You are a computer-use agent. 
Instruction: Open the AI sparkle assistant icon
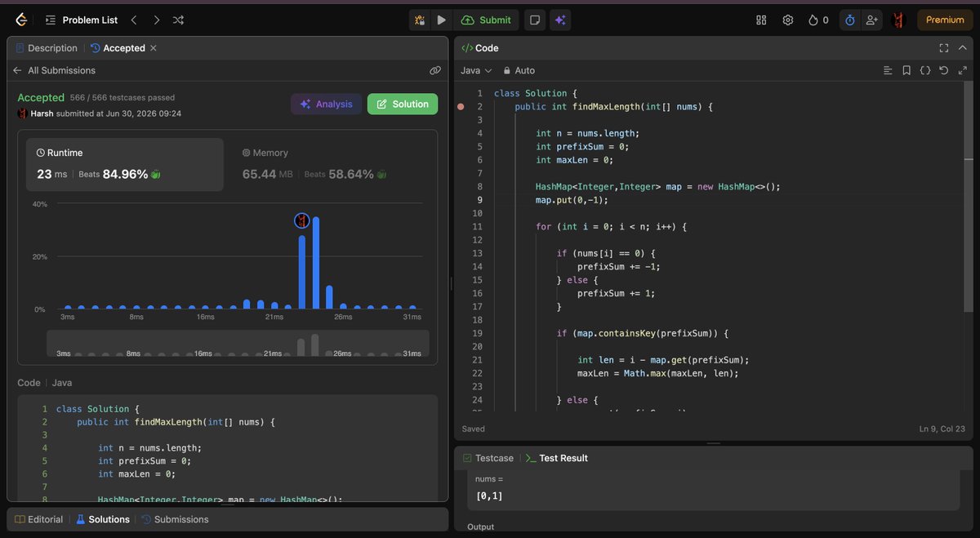point(559,20)
